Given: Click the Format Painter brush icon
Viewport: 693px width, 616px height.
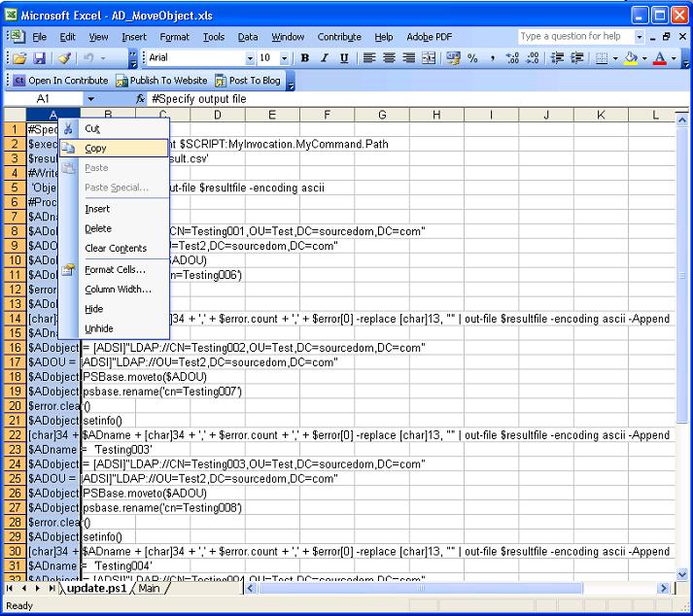Looking at the screenshot, I should pos(64,58).
